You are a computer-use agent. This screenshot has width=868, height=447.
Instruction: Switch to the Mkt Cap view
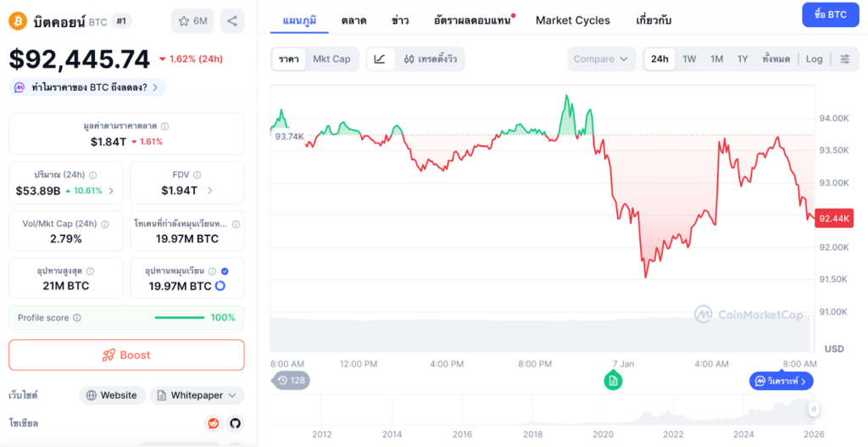pos(331,59)
